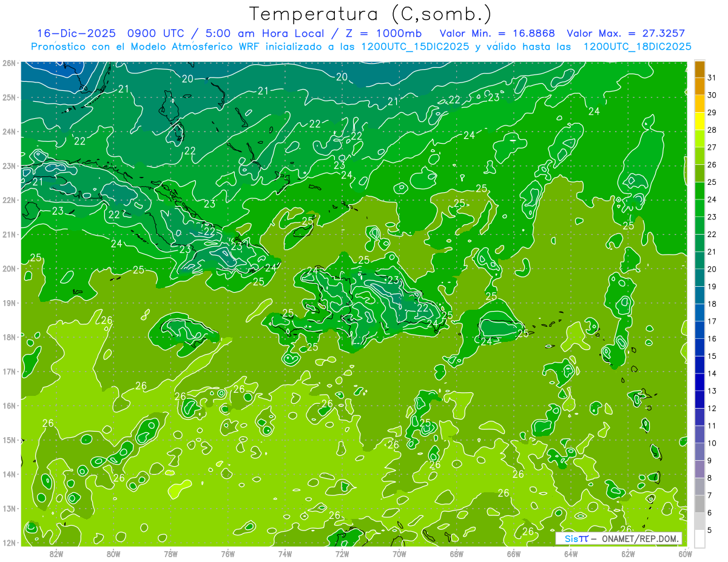Click the "26N" latitude axis label
728x562 pixels.
pos(8,63)
